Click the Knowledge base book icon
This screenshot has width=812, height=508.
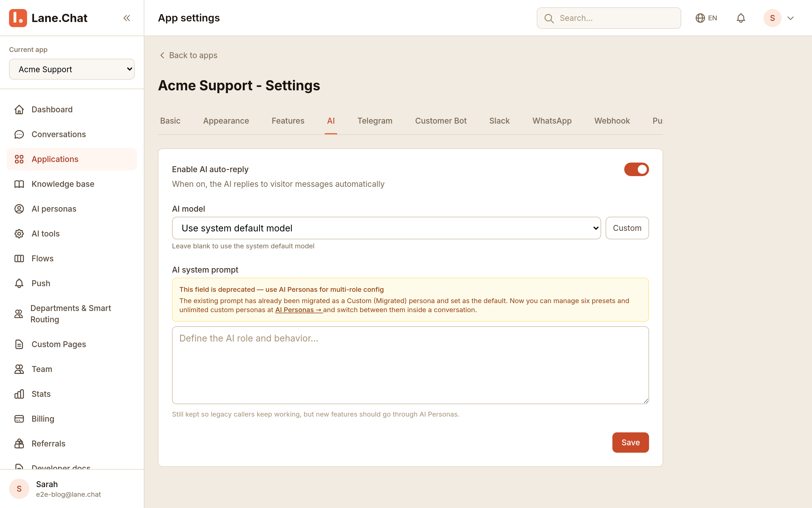[19, 184]
